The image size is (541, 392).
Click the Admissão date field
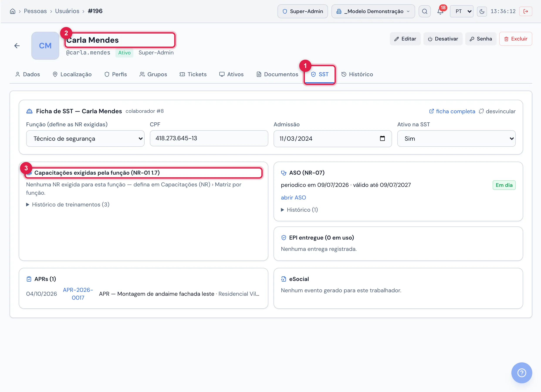333,139
